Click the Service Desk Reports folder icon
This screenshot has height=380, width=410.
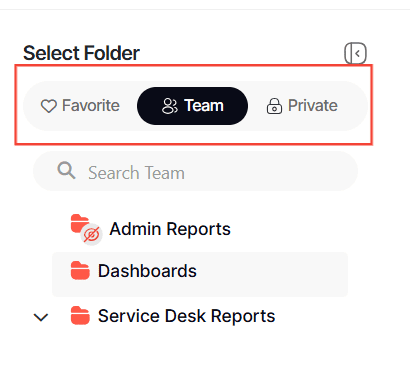coord(80,315)
